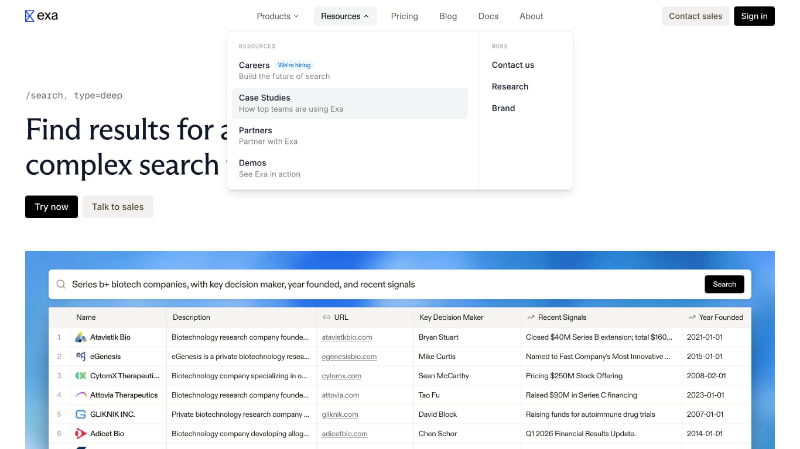
Task: Open the atavistkbio.com link
Action: [x=346, y=337]
